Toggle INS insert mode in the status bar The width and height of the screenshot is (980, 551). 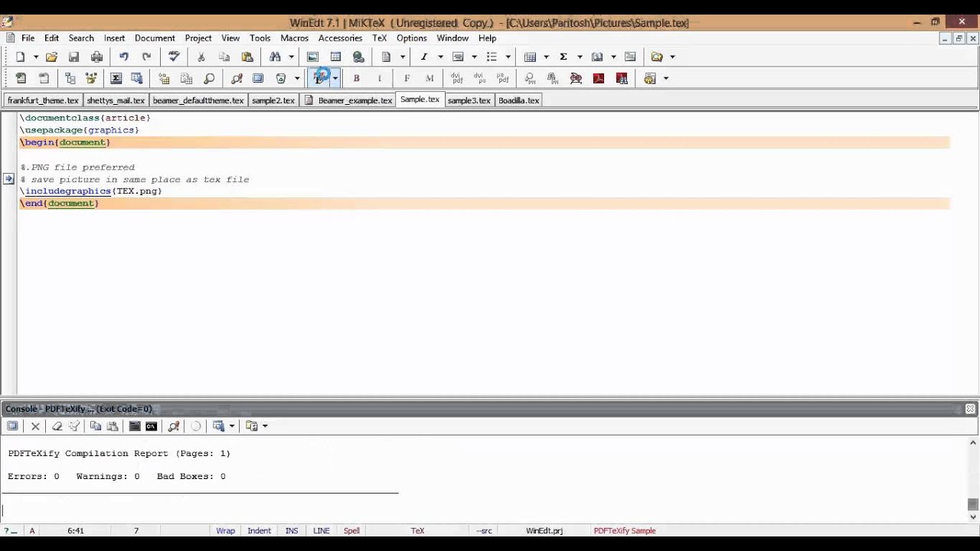pyautogui.click(x=292, y=530)
